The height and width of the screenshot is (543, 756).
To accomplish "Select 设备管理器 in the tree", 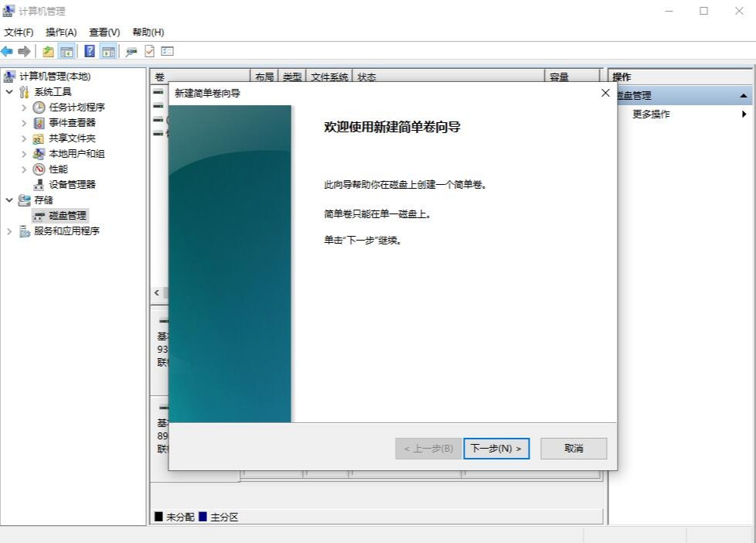I will pos(73,184).
